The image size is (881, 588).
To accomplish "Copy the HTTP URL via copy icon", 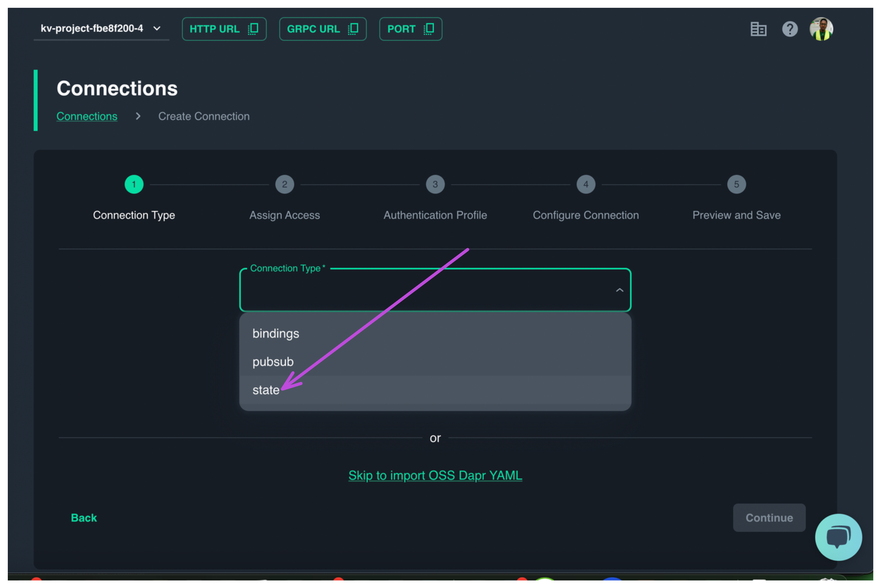I will [x=253, y=29].
